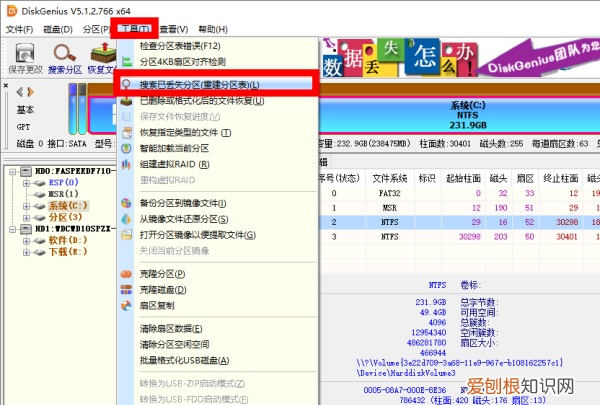Collapse the HD1:WDCWD10SPZX disk node
This screenshot has height=405, width=600.
(x=13, y=229)
